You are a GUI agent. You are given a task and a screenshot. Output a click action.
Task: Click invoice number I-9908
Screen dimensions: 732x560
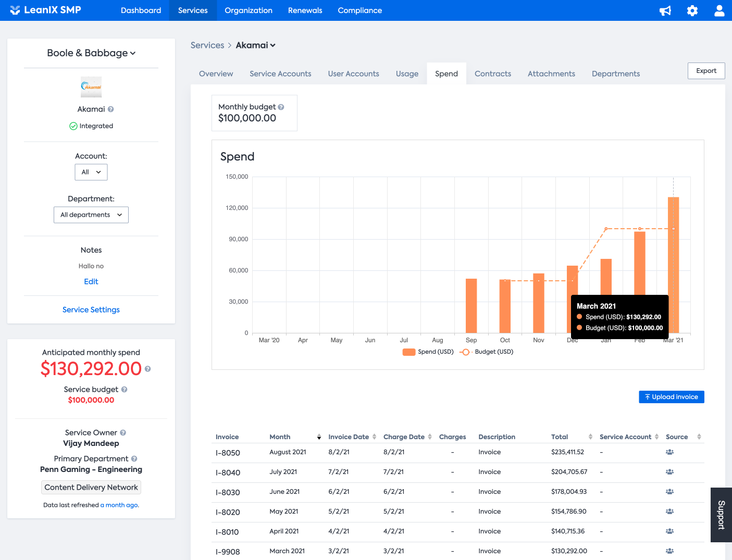pyautogui.click(x=228, y=552)
